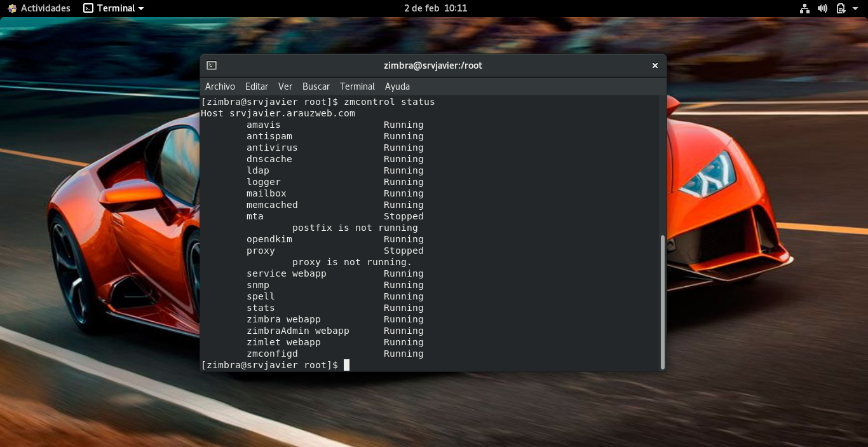Click the 'mta' service name

coord(255,216)
